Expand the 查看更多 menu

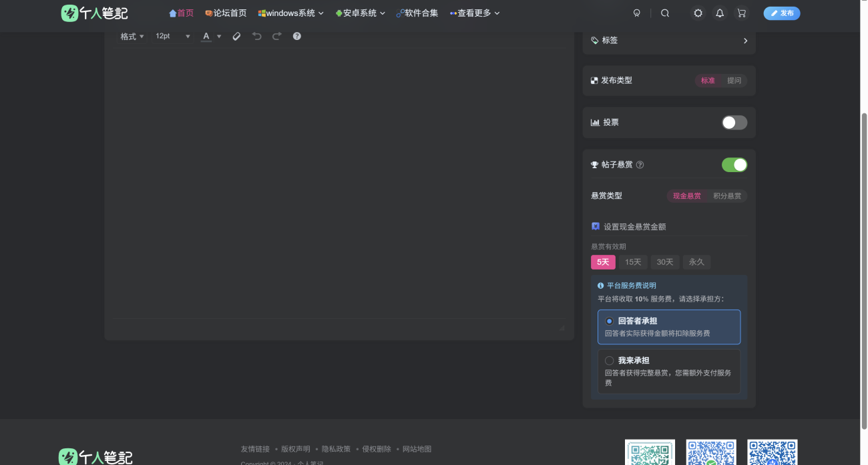(475, 13)
